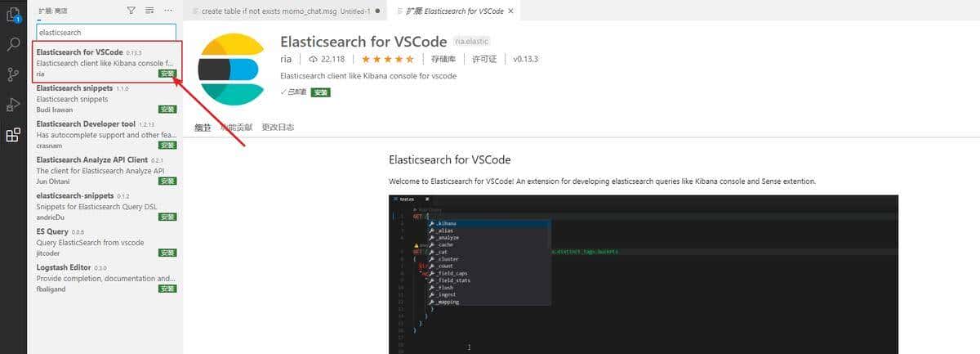980x354 pixels.
Task: Click the elasticsearch extension search box
Action: point(106,33)
